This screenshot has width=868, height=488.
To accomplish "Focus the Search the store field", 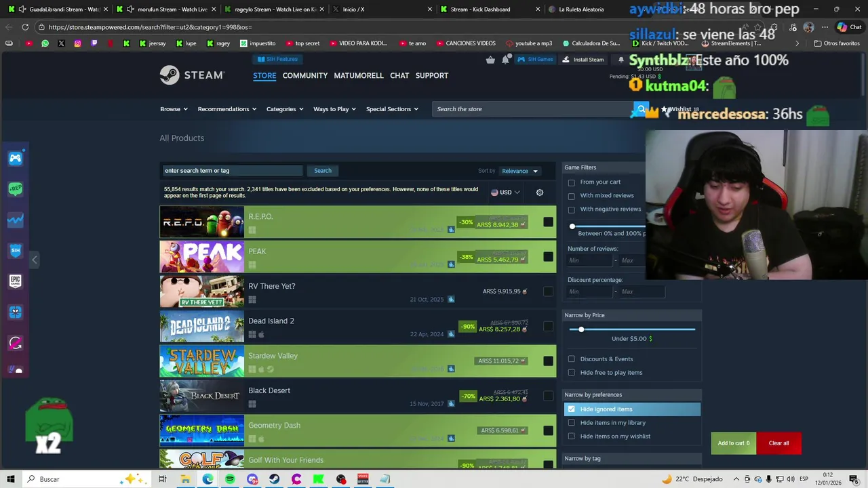I will (532, 109).
